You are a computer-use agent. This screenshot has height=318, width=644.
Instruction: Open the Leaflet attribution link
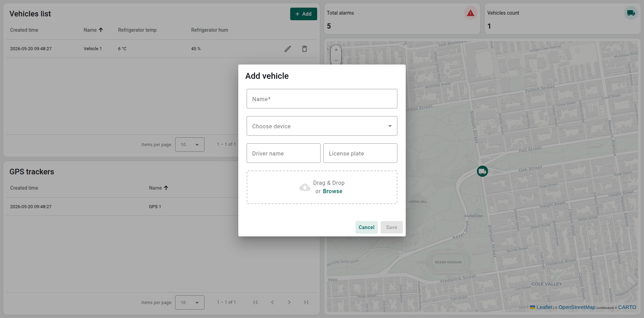click(x=544, y=307)
